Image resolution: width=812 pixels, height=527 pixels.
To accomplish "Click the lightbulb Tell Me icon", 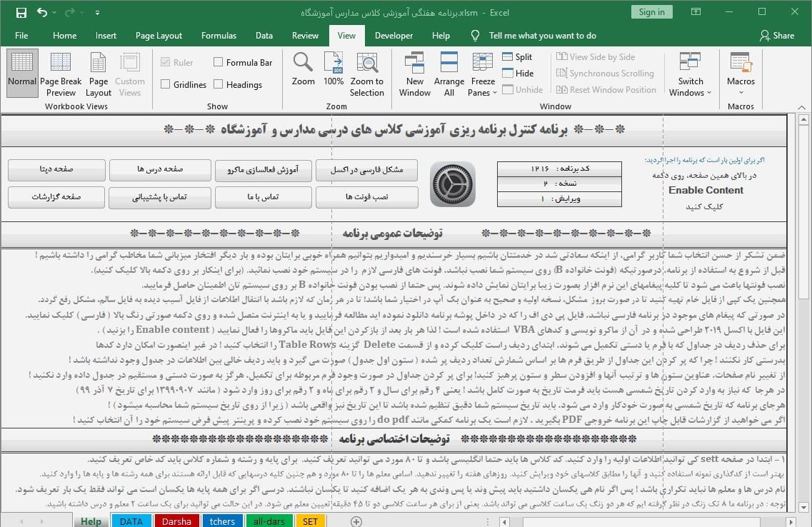I will coord(475,36).
